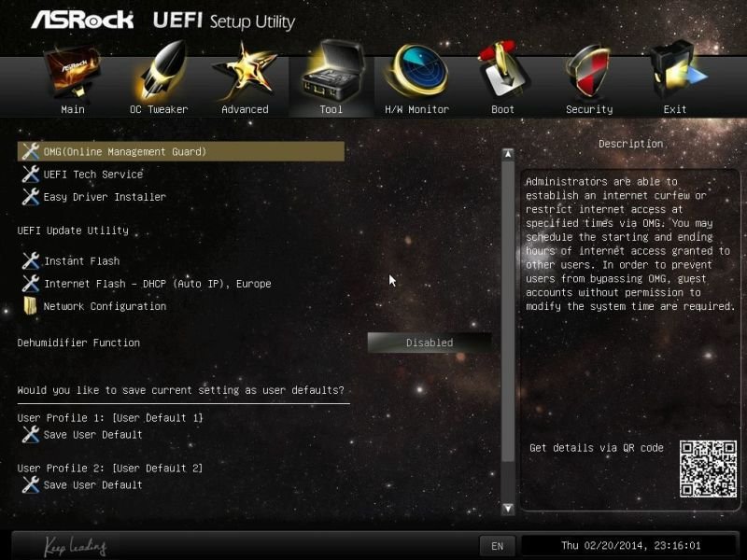
Task: Click 'User Profile 1: [User Default 1]' text
Action: [110, 418]
